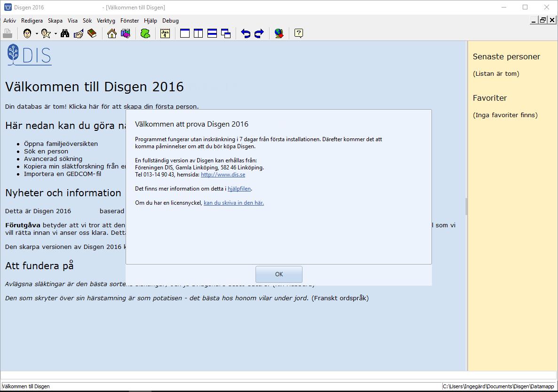Click the cascade windows icon

point(226,33)
